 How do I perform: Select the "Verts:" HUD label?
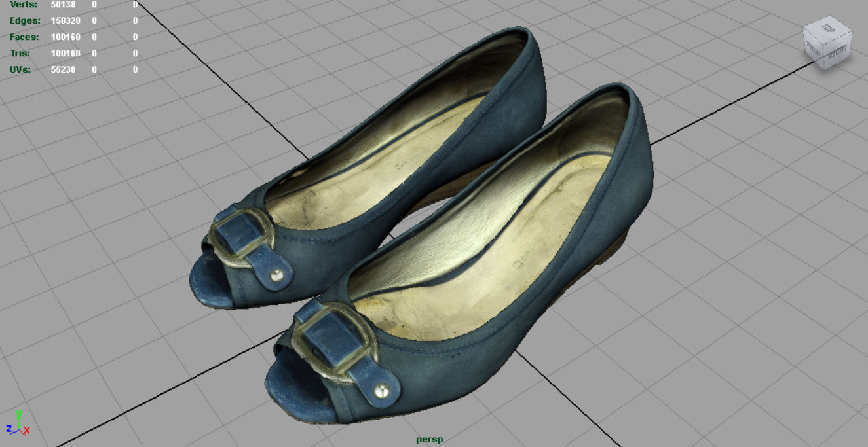(x=24, y=5)
